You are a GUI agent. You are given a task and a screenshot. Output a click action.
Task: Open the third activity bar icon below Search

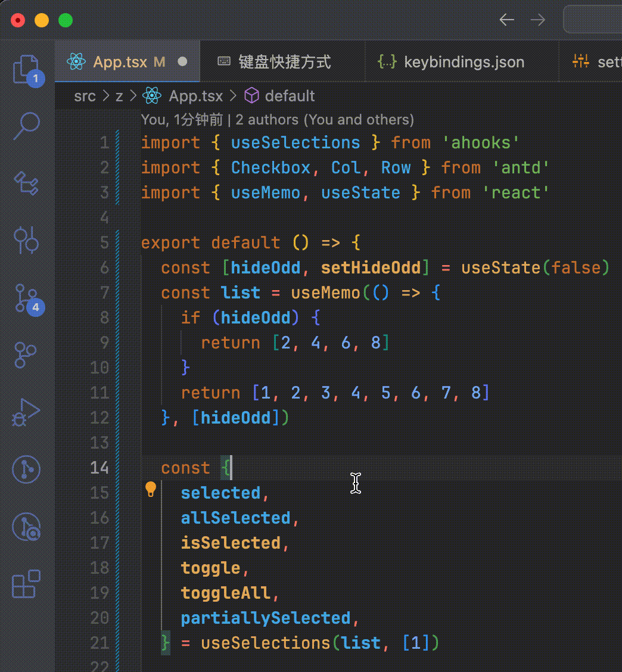click(x=27, y=183)
